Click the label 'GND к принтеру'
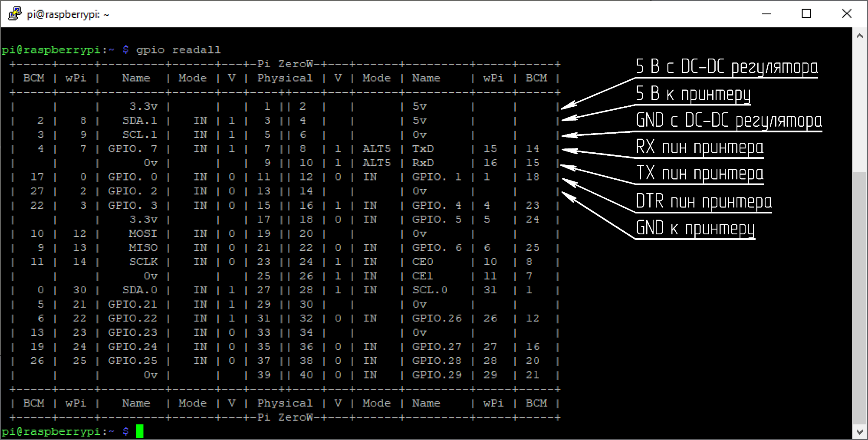868x440 pixels. 695,228
